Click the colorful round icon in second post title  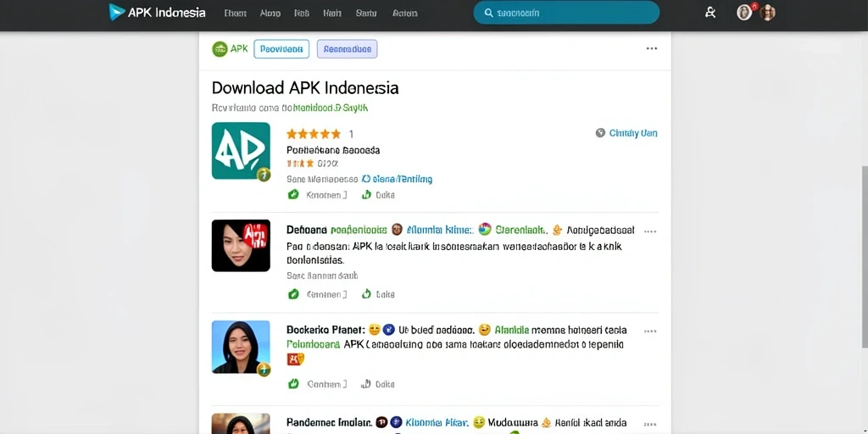tap(485, 229)
